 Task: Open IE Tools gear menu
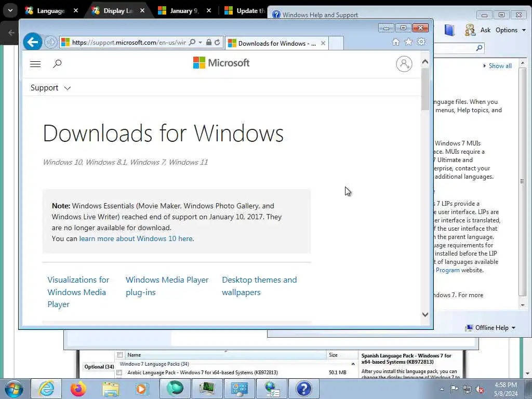click(x=421, y=42)
